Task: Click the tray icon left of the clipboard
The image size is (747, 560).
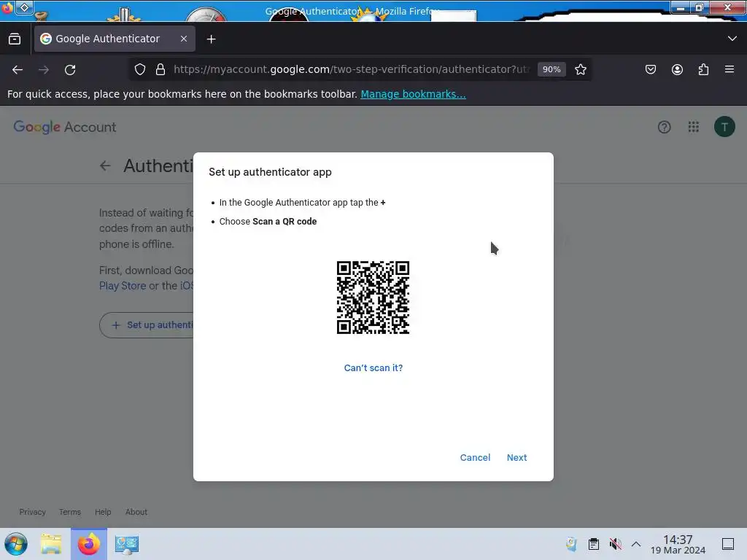Action: click(x=572, y=544)
